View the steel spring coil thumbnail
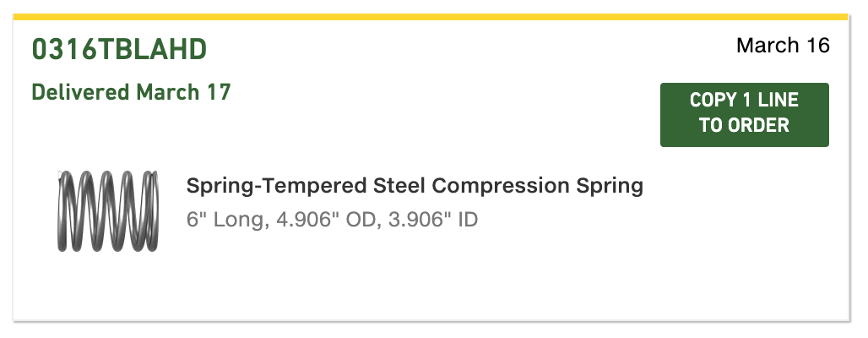The height and width of the screenshot is (338, 868). click(108, 211)
